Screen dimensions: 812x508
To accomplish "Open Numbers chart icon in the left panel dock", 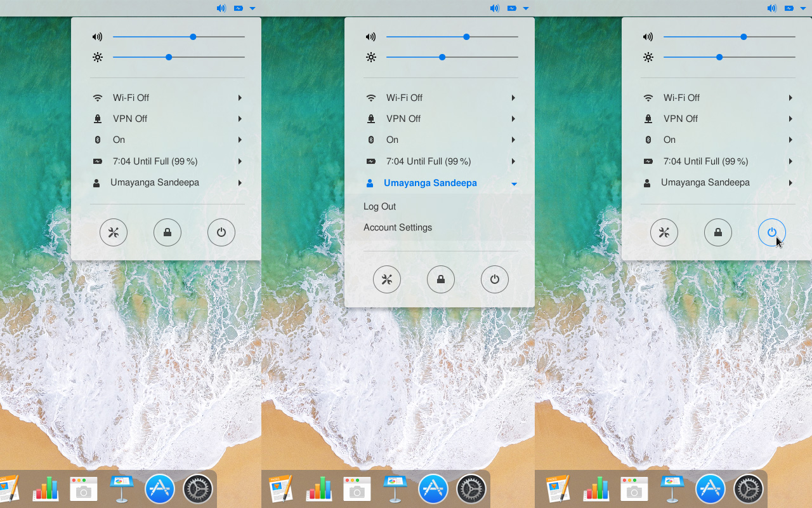I will point(46,489).
